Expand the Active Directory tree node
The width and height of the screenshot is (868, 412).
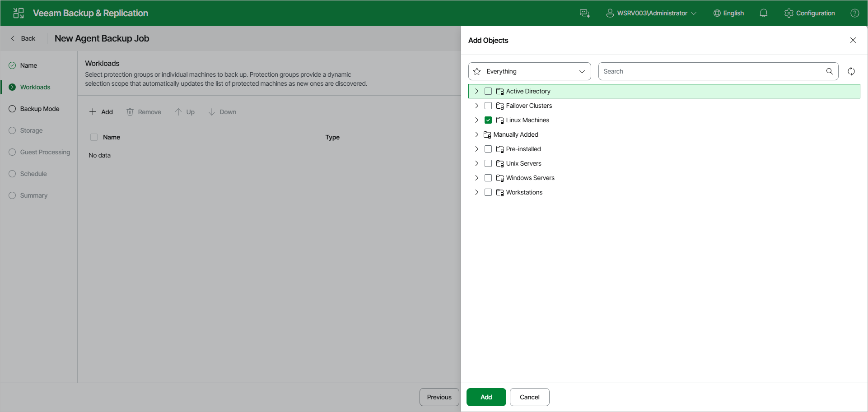tap(476, 91)
